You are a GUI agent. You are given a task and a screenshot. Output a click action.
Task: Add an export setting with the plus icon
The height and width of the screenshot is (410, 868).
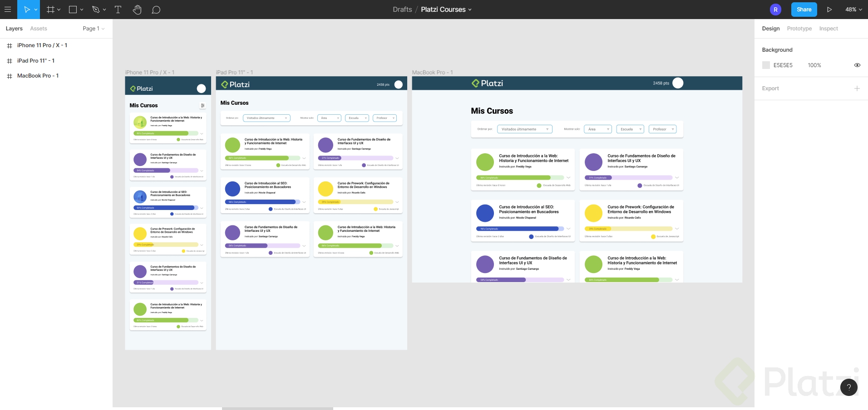pyautogui.click(x=857, y=88)
